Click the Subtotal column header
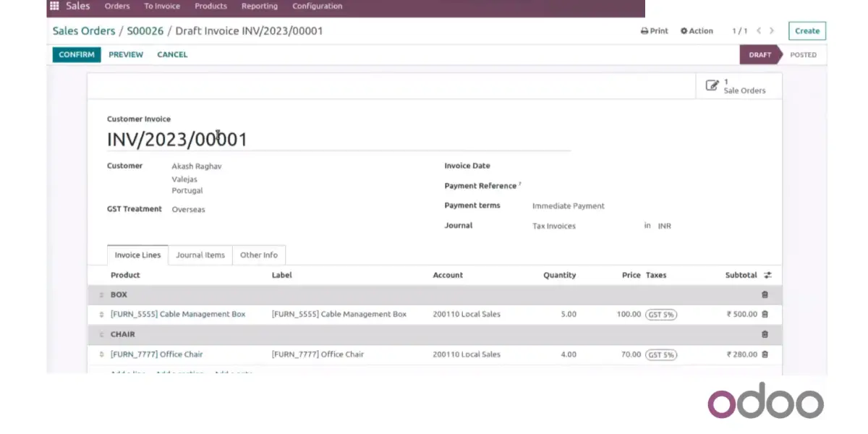This screenshot has width=868, height=434. click(741, 275)
